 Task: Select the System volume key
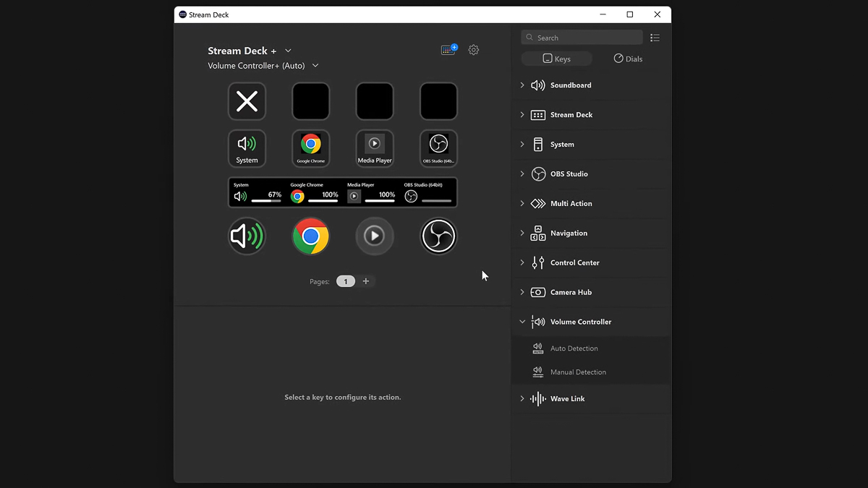(247, 148)
